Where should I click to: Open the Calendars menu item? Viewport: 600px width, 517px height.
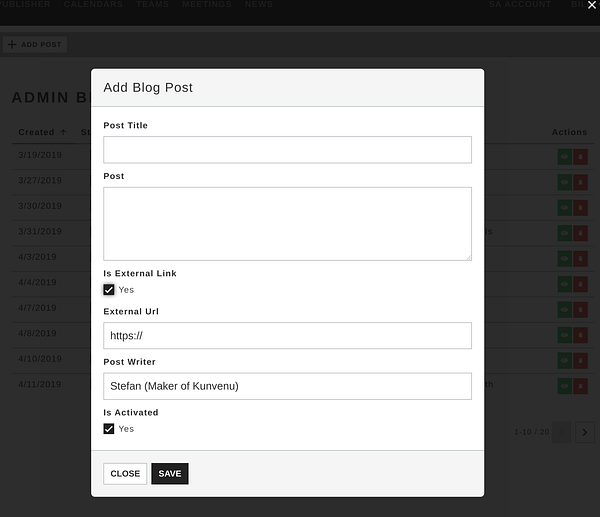click(x=93, y=5)
